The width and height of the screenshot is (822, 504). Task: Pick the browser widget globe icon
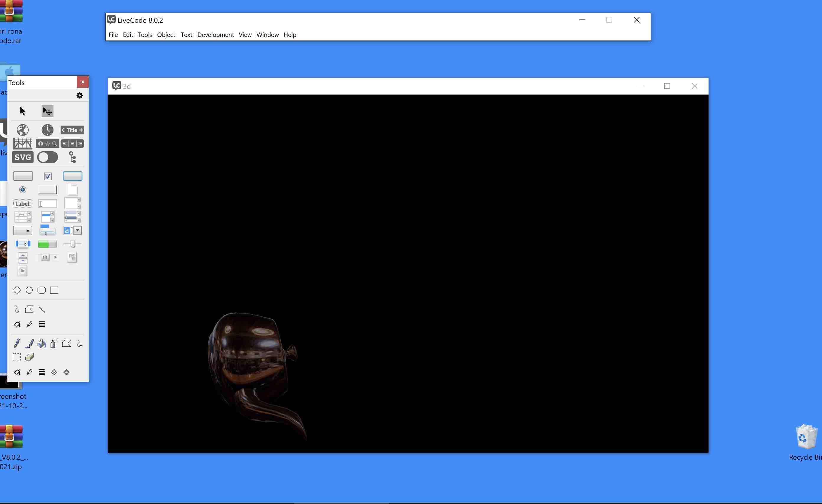pyautogui.click(x=23, y=130)
